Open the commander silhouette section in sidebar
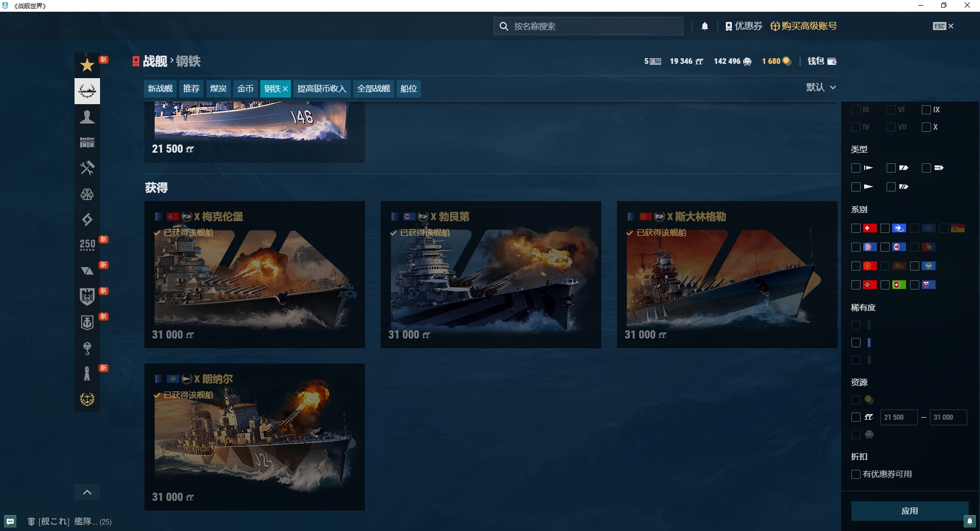This screenshot has width=980, height=531. click(x=87, y=117)
